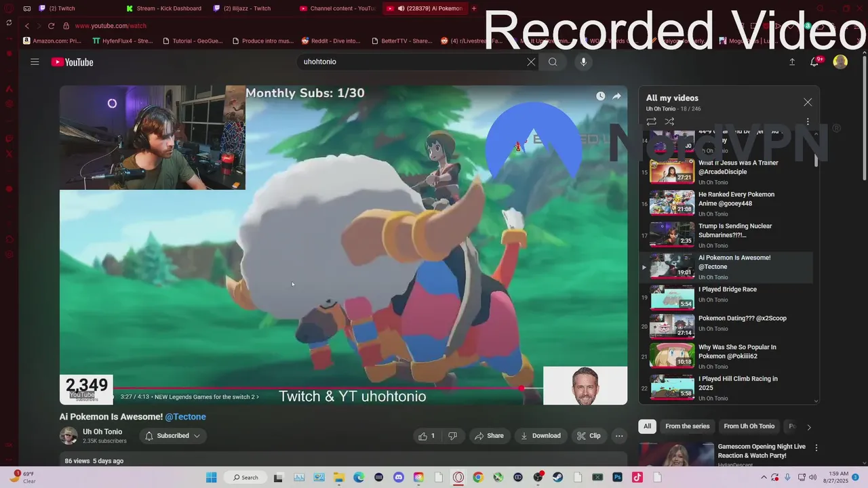Viewport: 868px width, 488px height.
Task: Open Reddit - Dive into bookmark
Action: pos(331,41)
